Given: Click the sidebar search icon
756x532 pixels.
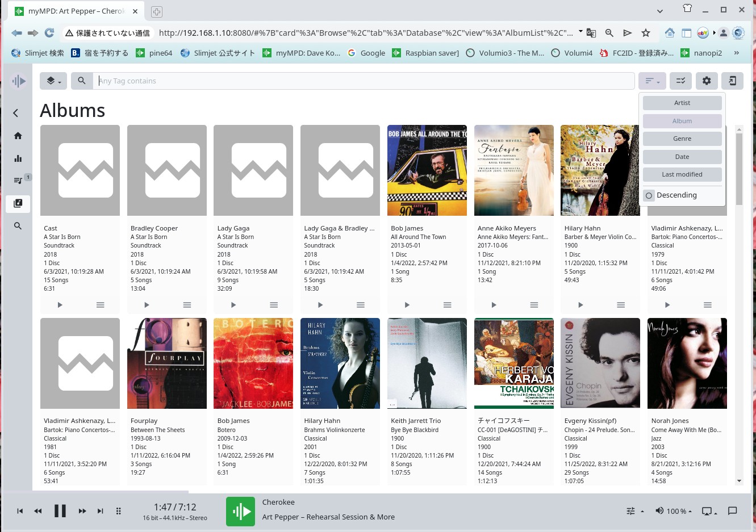Looking at the screenshot, I should [x=18, y=226].
